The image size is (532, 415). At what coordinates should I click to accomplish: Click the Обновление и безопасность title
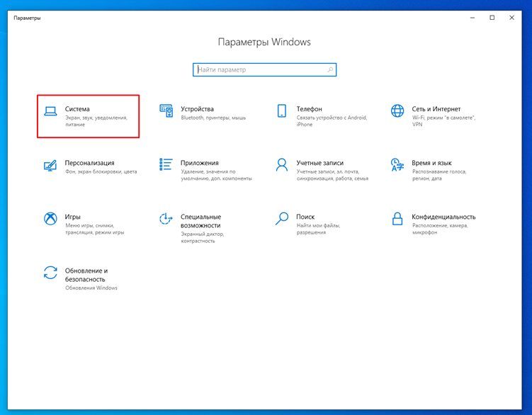[86, 275]
